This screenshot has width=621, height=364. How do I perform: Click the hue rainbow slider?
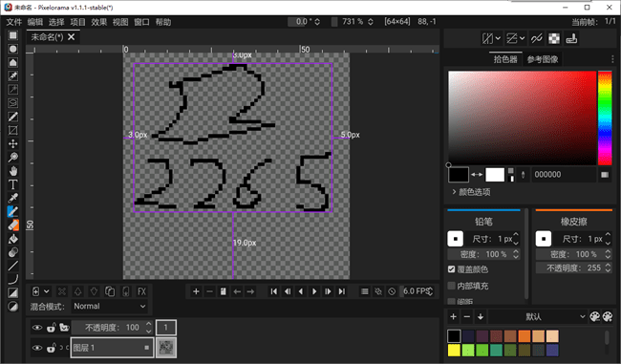[605, 118]
